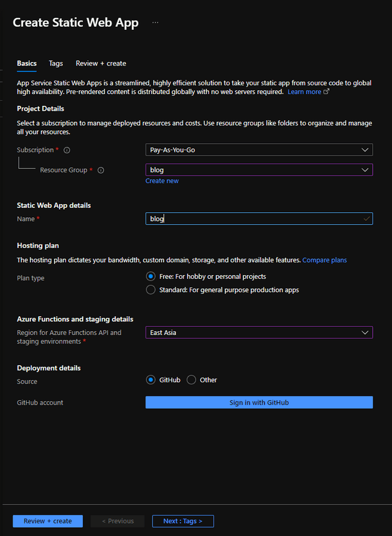Click the Review + create button

tap(47, 521)
